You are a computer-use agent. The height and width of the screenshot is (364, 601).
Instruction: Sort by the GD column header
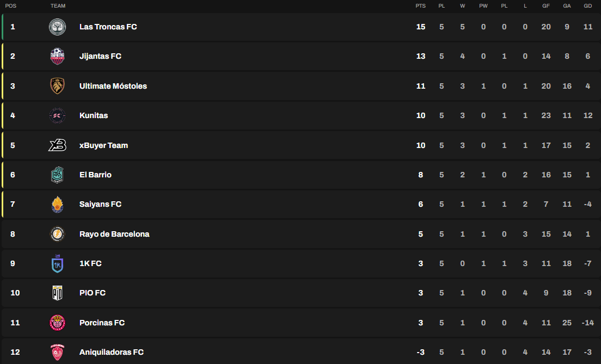[x=587, y=6]
